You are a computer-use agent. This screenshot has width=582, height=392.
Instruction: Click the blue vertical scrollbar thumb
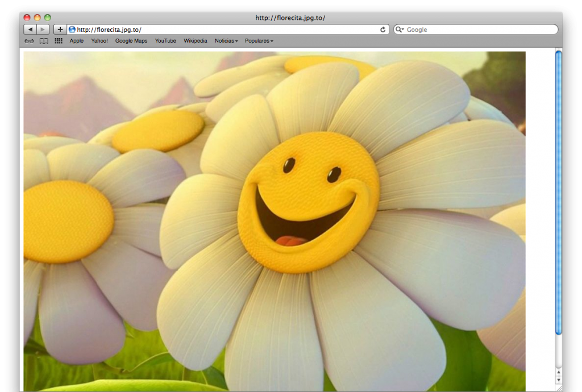coord(558,193)
